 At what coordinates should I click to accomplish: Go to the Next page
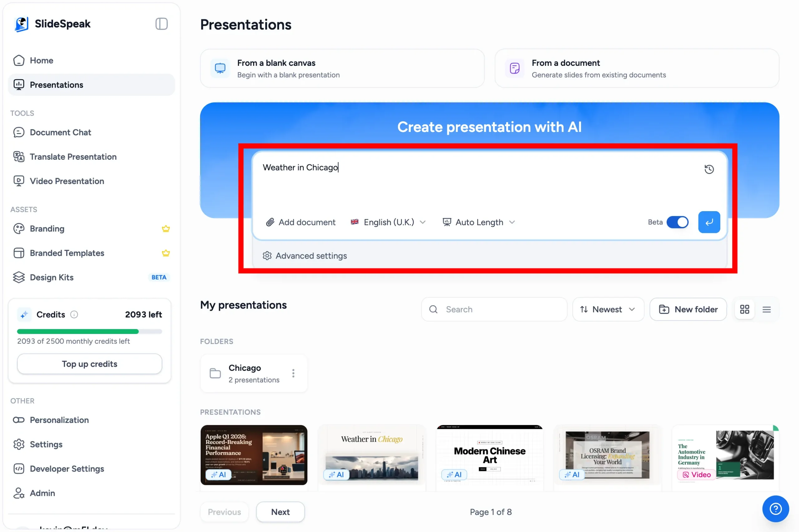pyautogui.click(x=280, y=512)
